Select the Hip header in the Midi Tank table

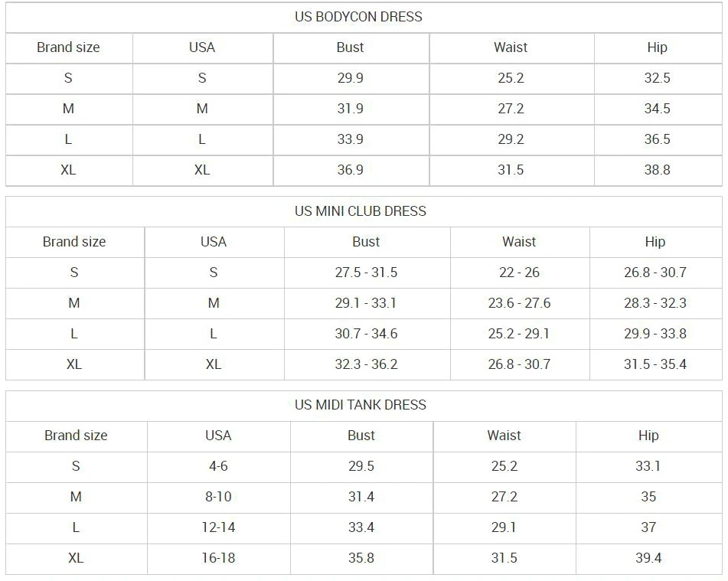(648, 436)
